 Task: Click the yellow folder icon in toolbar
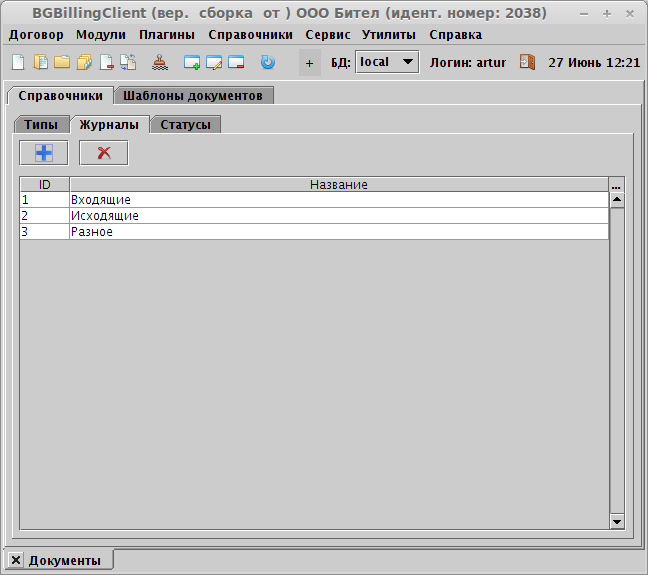62,62
